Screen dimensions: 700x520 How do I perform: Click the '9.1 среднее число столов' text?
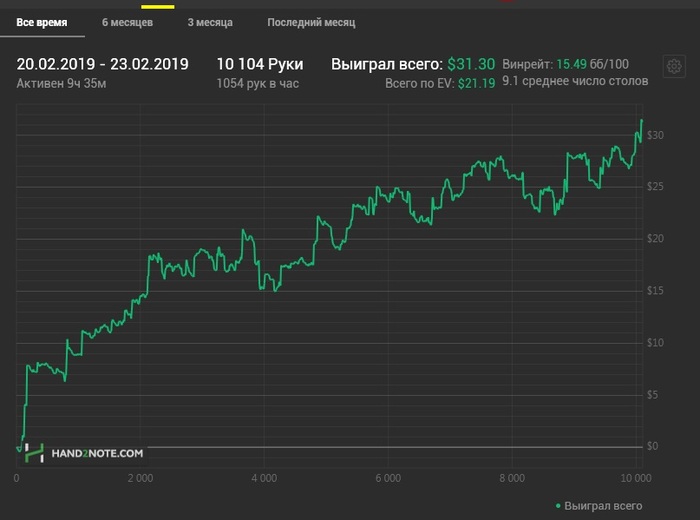point(575,81)
